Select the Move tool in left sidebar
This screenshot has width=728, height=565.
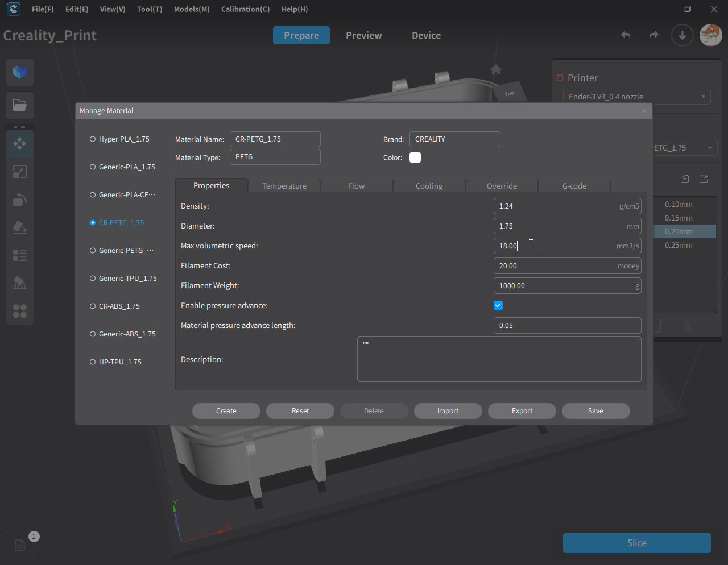pos(20,144)
